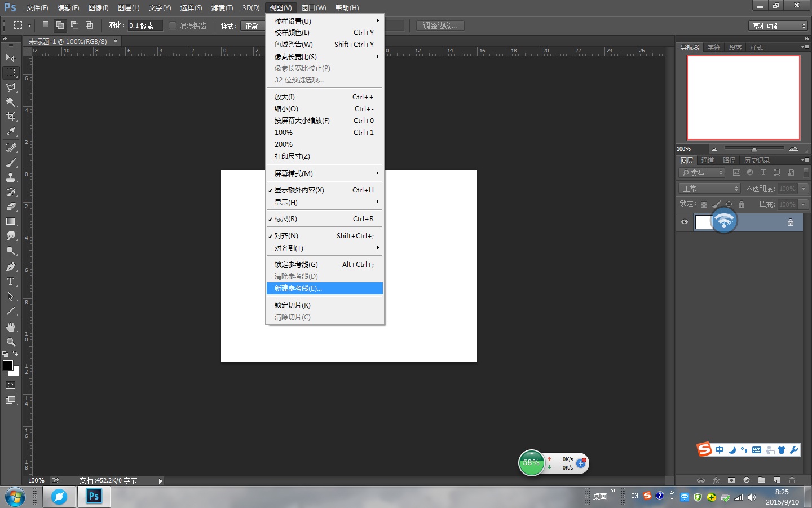Click the 羽化 feather input field

click(145, 25)
